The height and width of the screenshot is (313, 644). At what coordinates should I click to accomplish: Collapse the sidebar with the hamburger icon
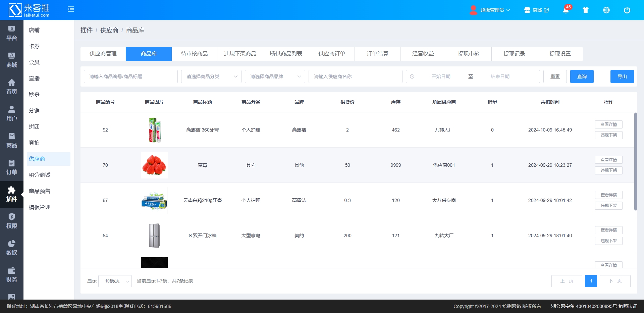click(71, 9)
